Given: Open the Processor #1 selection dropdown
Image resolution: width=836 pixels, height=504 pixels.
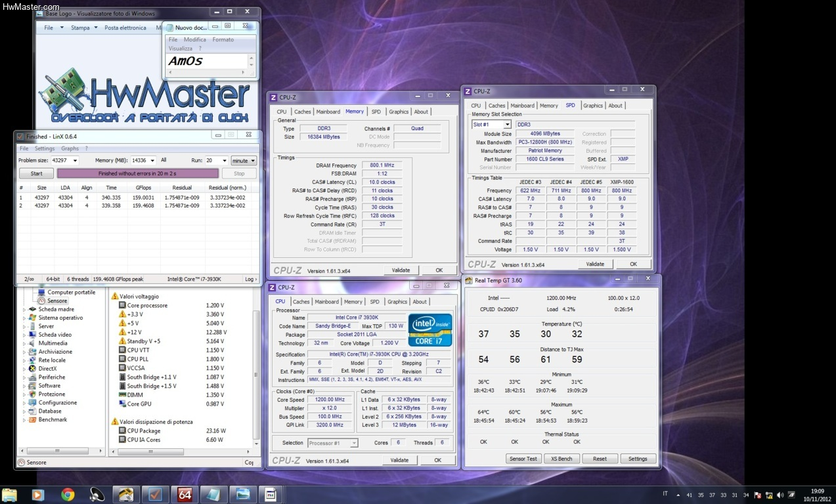Looking at the screenshot, I should (354, 443).
